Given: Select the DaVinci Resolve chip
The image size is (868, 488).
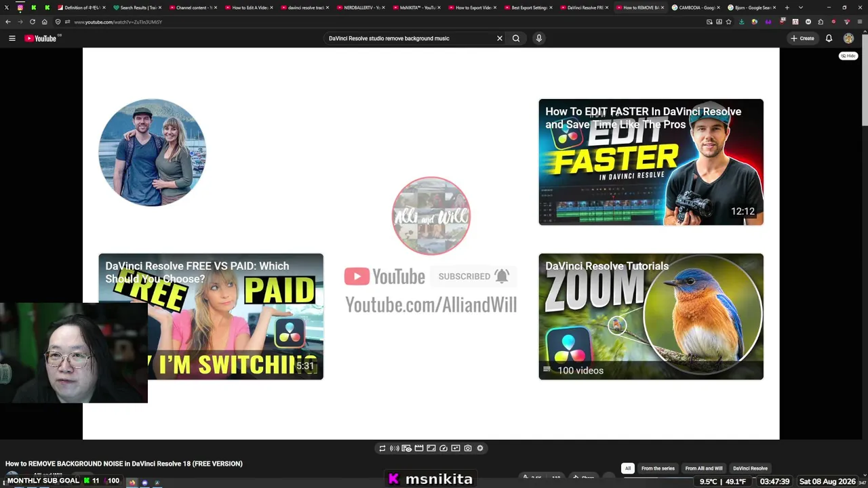Looking at the screenshot, I should click(750, 468).
